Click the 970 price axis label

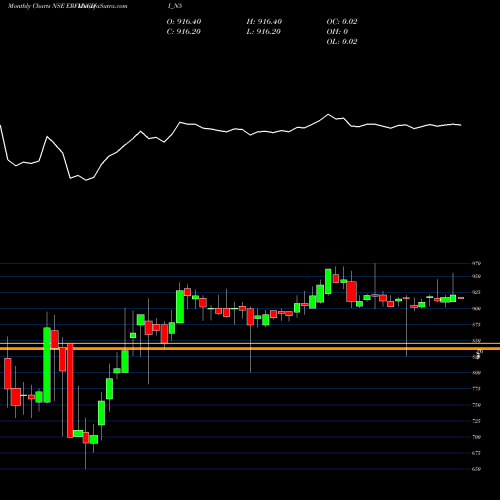point(476,263)
